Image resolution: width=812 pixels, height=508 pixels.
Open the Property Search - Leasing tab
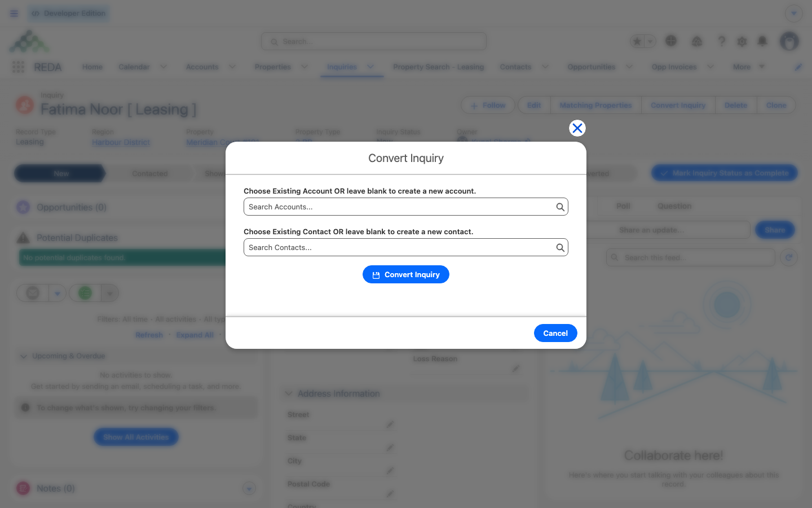(x=438, y=67)
